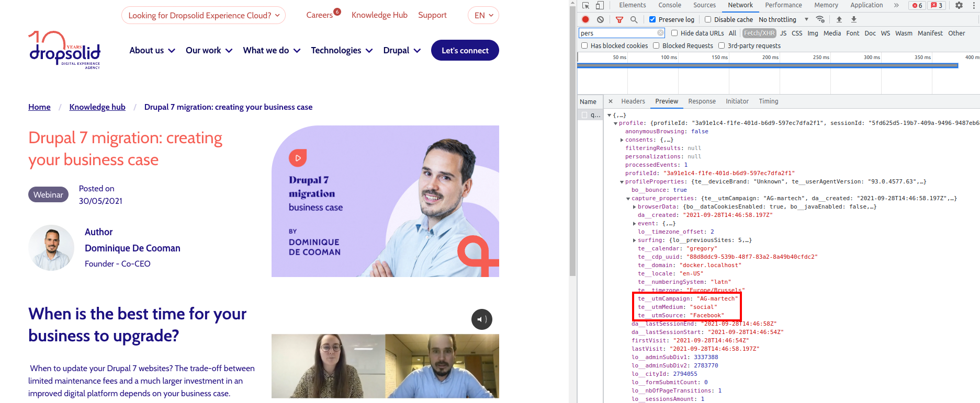This screenshot has height=403, width=980.
Task: Expand the About us menu
Action: 152,50
